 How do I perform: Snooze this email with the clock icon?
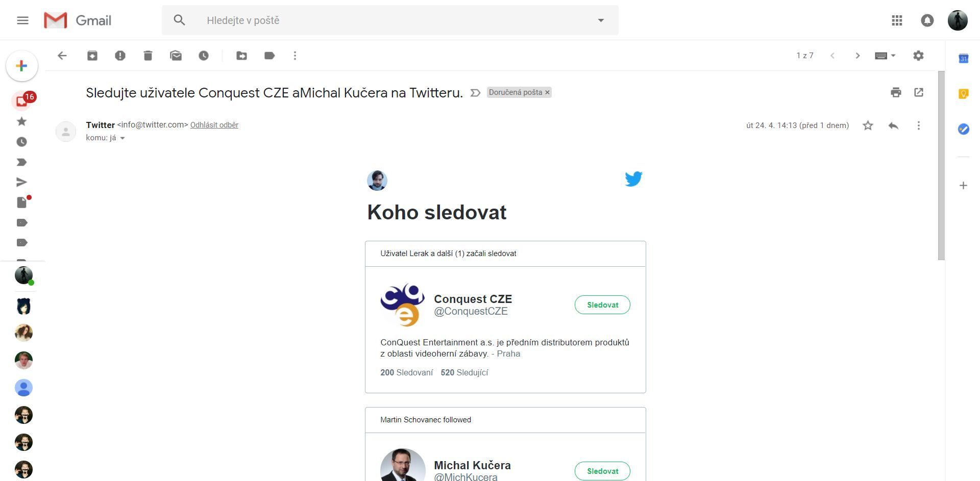[204, 56]
